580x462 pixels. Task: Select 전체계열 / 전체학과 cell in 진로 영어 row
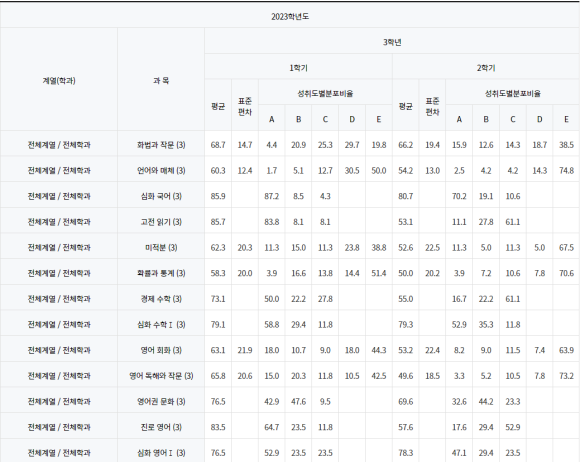[59, 427]
